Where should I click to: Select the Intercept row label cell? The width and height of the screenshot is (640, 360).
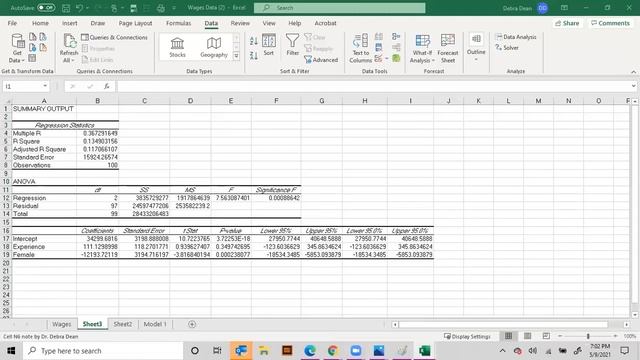click(x=44, y=239)
